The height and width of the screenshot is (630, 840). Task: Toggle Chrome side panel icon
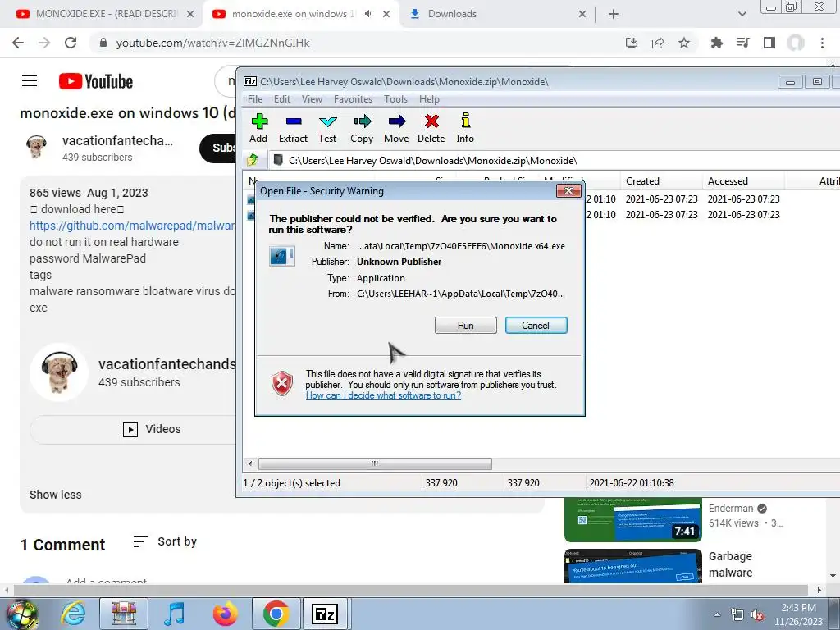point(769,43)
